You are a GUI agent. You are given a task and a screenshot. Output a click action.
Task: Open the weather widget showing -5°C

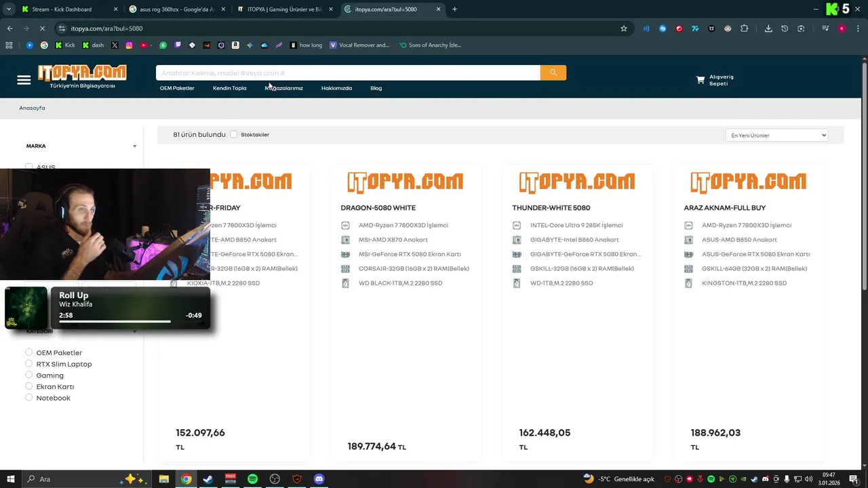(x=618, y=479)
